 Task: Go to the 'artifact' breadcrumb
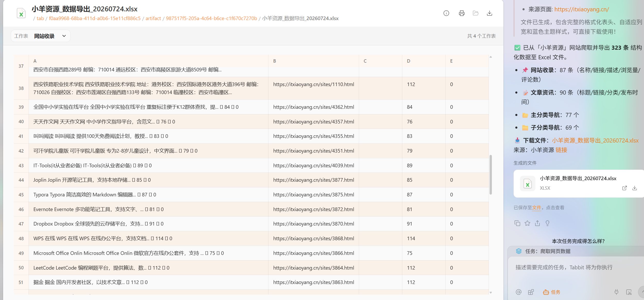153,18
